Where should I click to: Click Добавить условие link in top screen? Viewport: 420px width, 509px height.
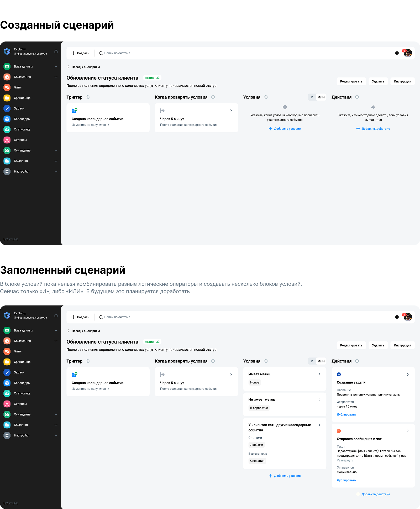[x=285, y=129]
